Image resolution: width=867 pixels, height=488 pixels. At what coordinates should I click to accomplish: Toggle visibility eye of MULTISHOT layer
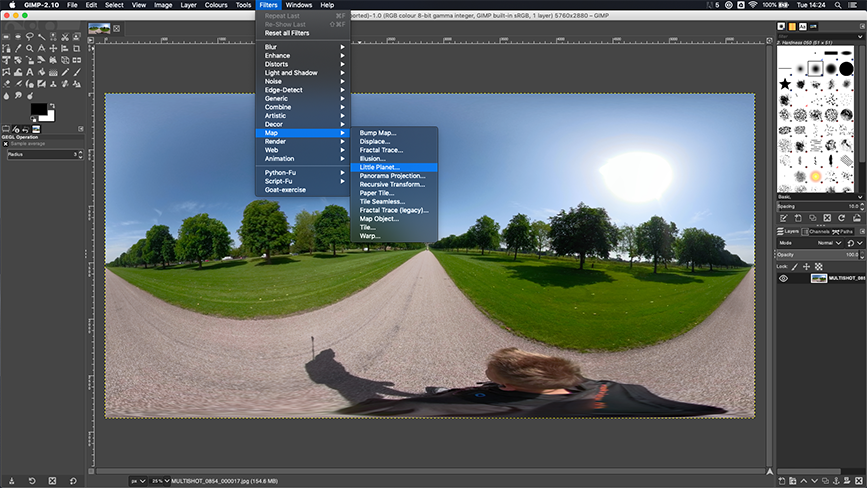784,278
